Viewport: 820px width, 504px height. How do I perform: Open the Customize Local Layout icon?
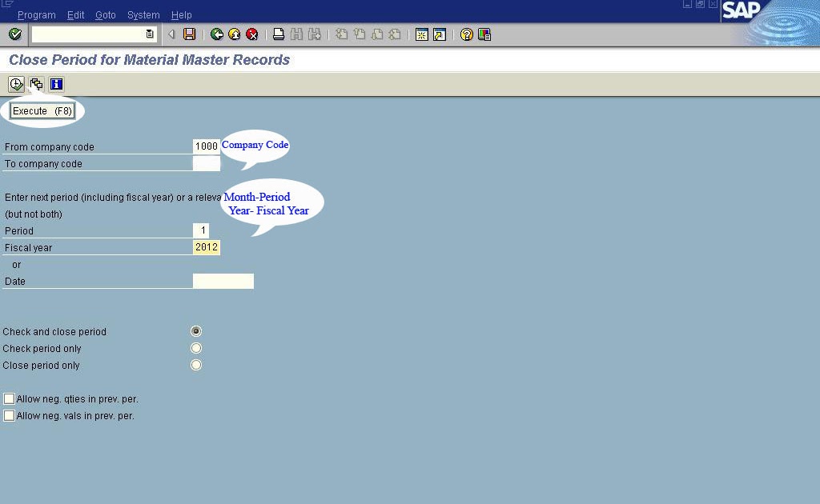[484, 34]
